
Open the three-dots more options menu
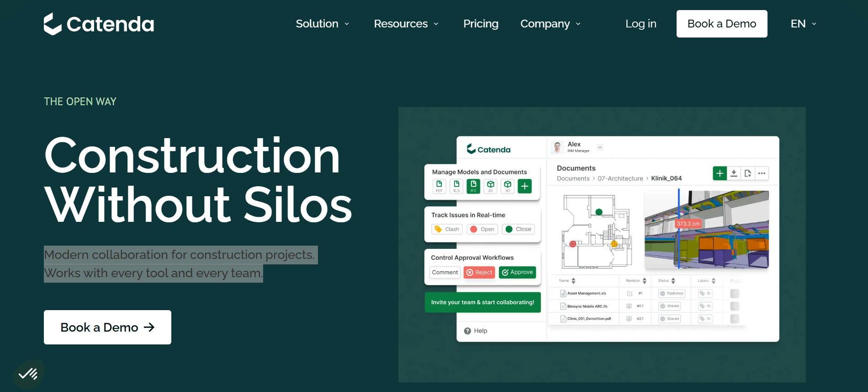(x=762, y=173)
